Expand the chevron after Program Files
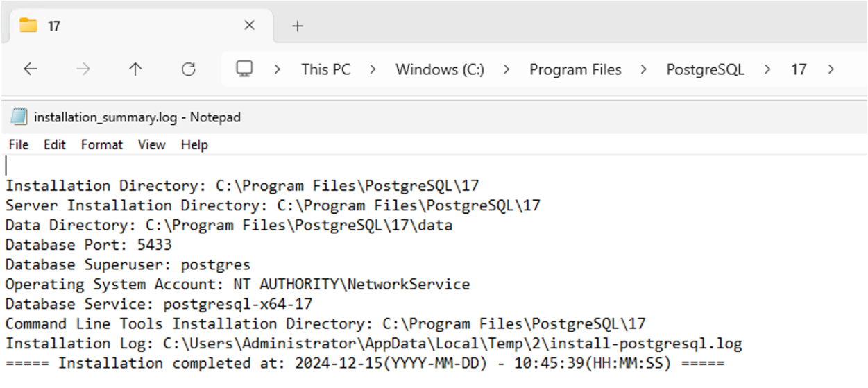Viewport: 868px width, 388px height. pyautogui.click(x=644, y=69)
